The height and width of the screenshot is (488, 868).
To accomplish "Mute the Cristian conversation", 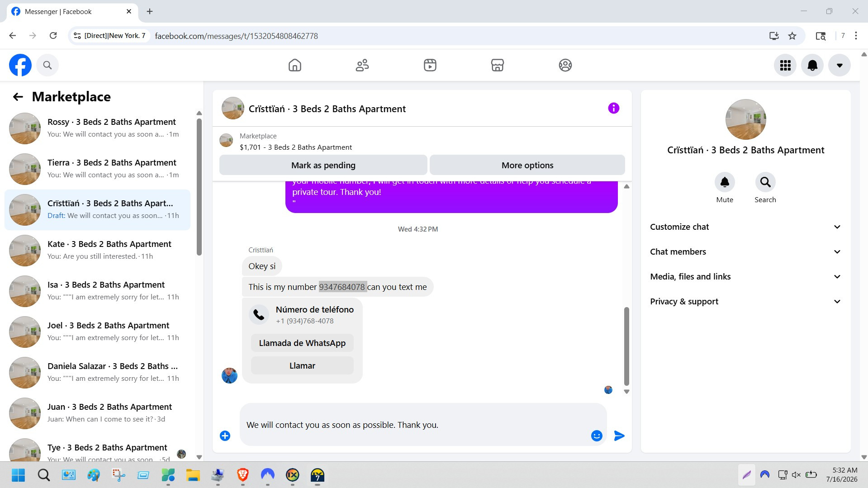I will [725, 182].
